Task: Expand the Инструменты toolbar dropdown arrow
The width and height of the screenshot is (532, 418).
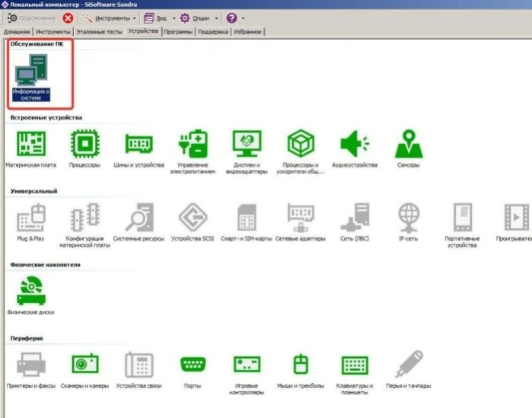Action: (x=135, y=18)
